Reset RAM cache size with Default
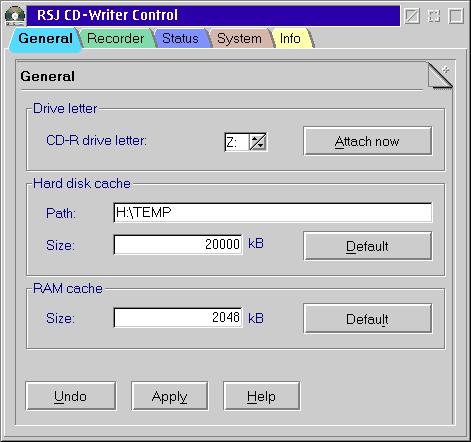The width and height of the screenshot is (471, 442). pyautogui.click(x=368, y=319)
